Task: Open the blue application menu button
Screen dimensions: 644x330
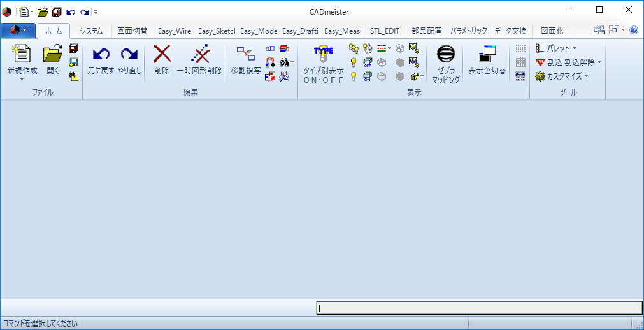Action: (18, 30)
